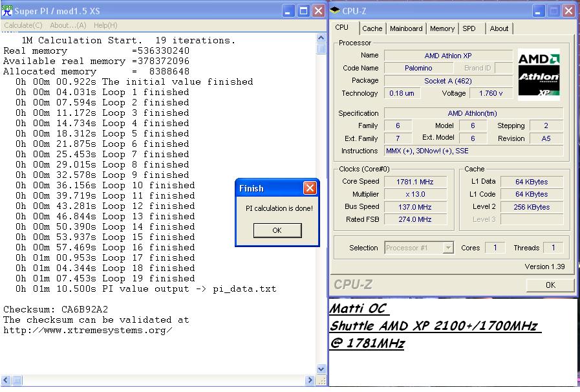Open the Processor #1 selection dropdown
Image resolution: width=580 pixels, height=392 pixels.
point(448,248)
